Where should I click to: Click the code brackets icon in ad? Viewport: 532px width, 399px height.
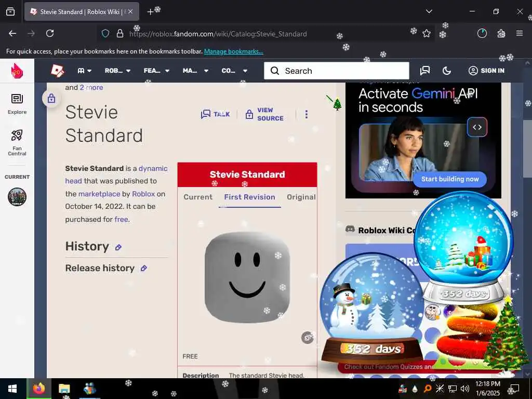tap(477, 127)
